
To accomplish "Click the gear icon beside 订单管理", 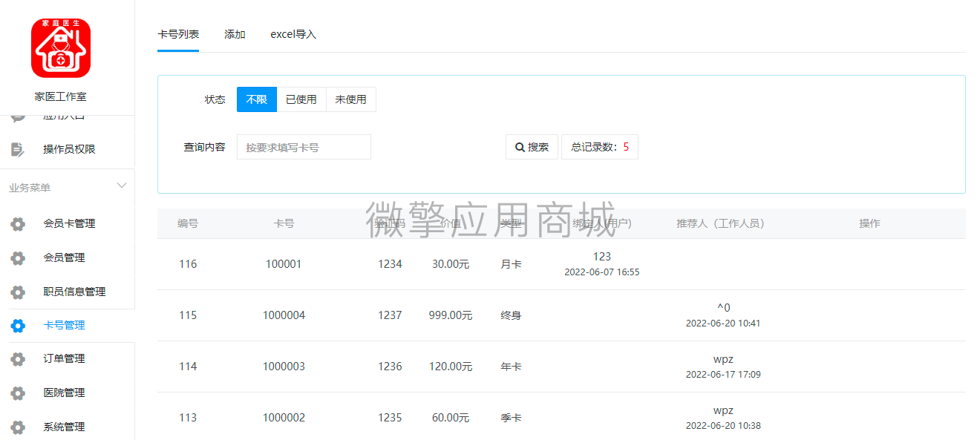I will coord(18,359).
